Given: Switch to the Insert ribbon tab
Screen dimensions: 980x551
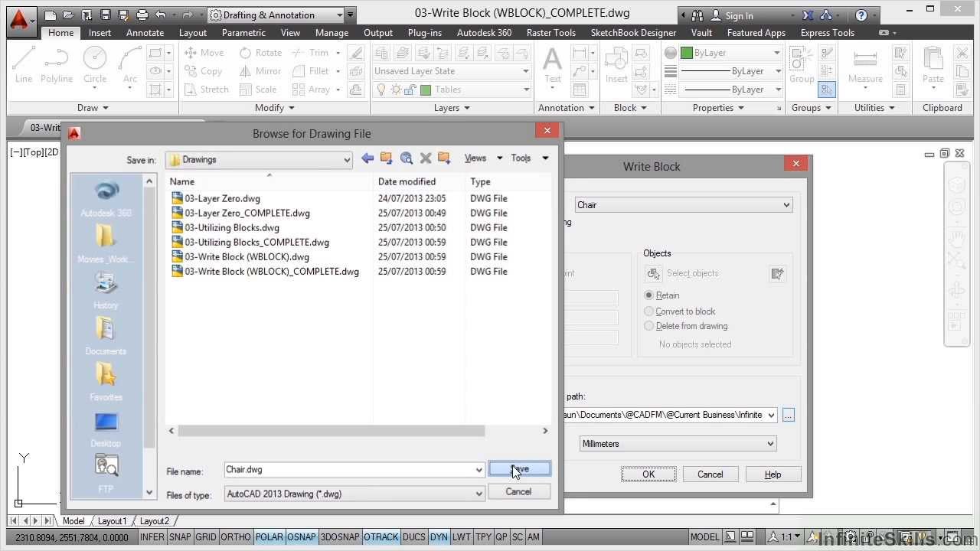Looking at the screenshot, I should (x=100, y=33).
